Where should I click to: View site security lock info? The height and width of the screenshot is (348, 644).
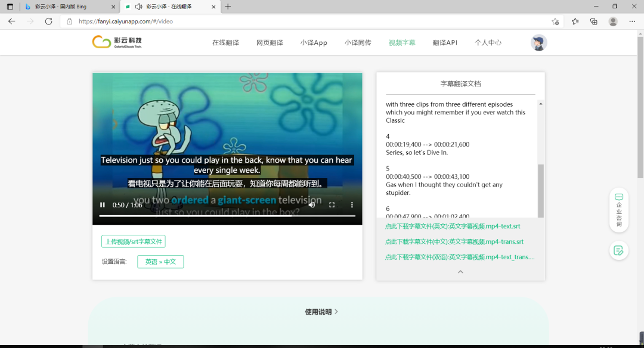pos(69,21)
